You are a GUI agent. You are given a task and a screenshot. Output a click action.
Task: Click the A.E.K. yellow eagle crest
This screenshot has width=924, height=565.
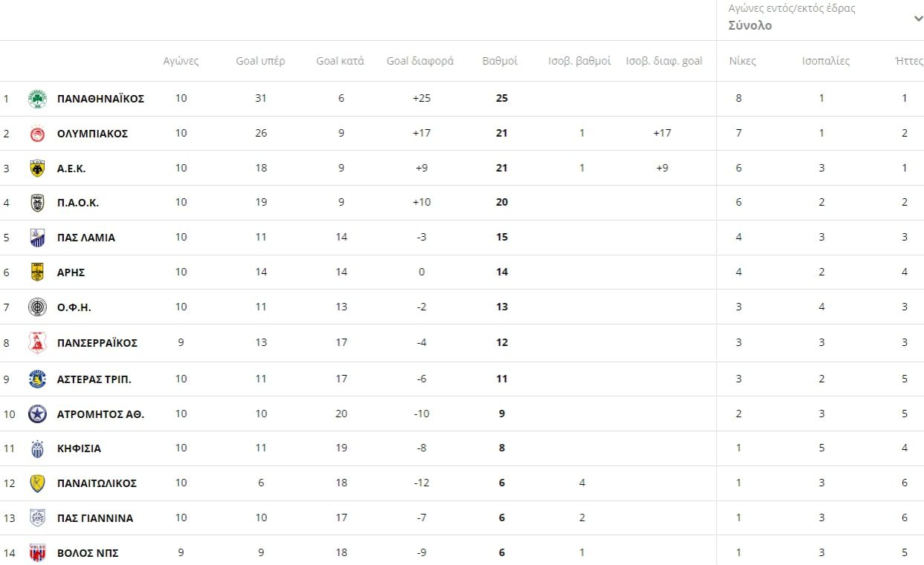click(x=37, y=169)
